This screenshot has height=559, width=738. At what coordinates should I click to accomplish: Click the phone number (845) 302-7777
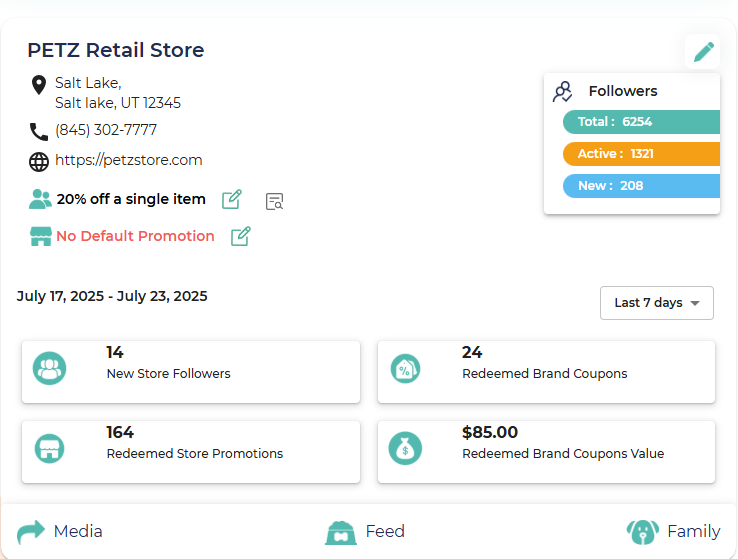click(106, 130)
